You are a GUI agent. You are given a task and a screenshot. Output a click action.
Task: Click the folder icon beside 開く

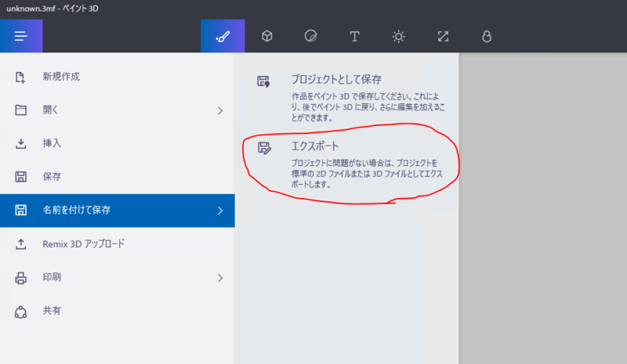21,110
